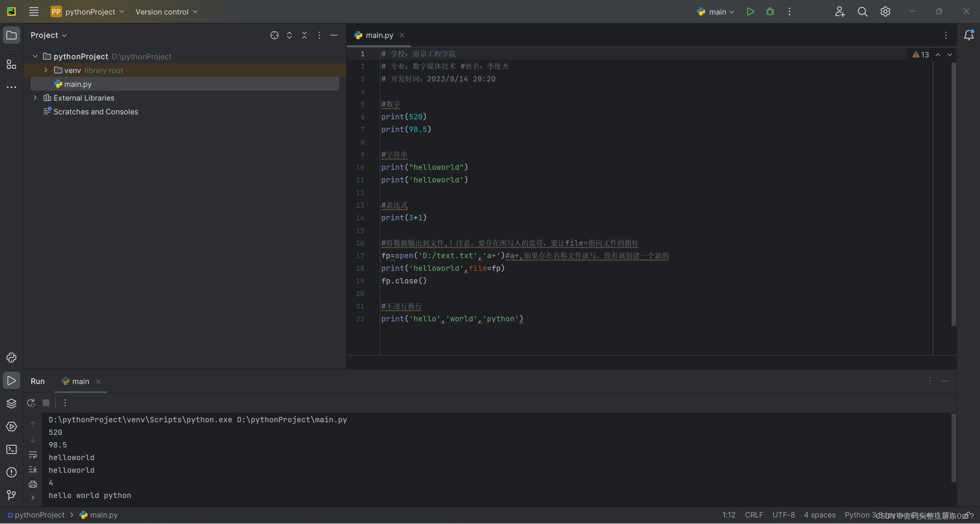This screenshot has height=524, width=980.
Task: Expand the venv library root folder
Action: click(x=46, y=70)
